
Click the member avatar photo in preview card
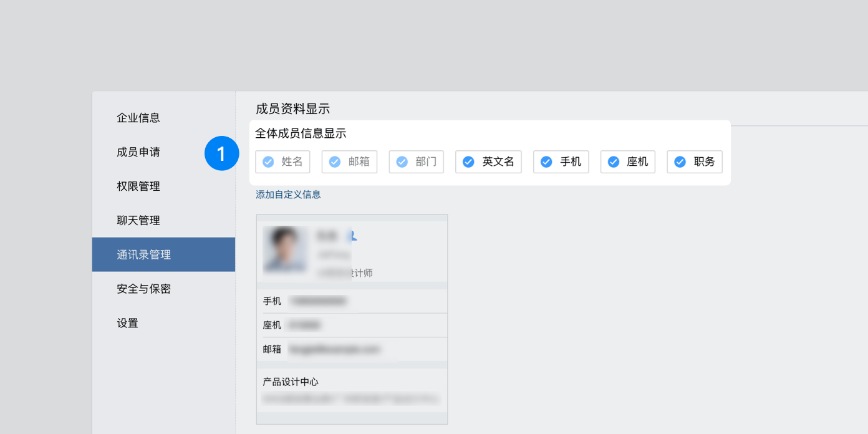(285, 249)
